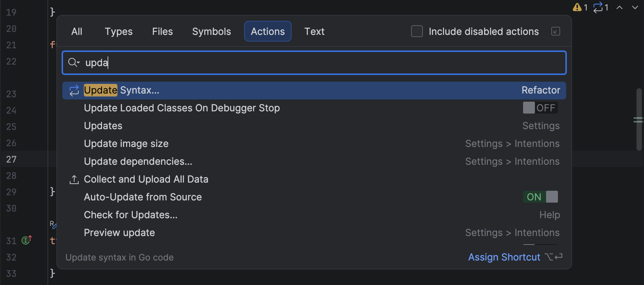Viewport: 644px width, 285px height.
Task: Click the syntax update inspection counter icon
Action: [x=600, y=7]
